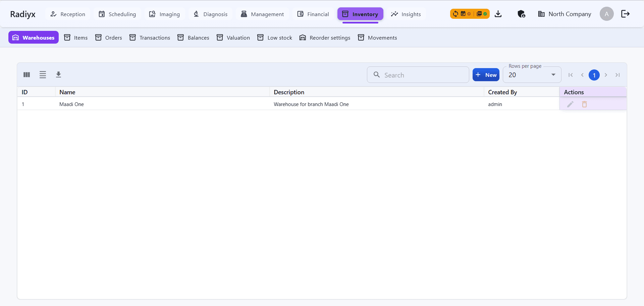The image size is (644, 306).
Task: Focus the Search input field
Action: click(423, 75)
